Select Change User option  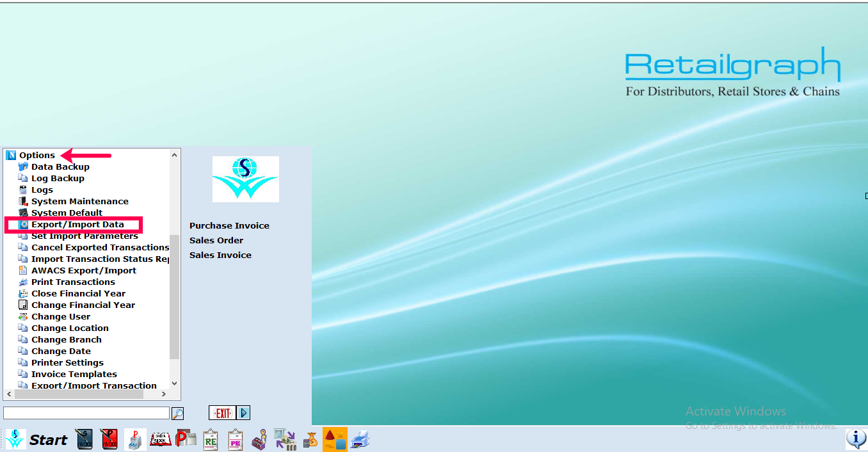(x=61, y=316)
